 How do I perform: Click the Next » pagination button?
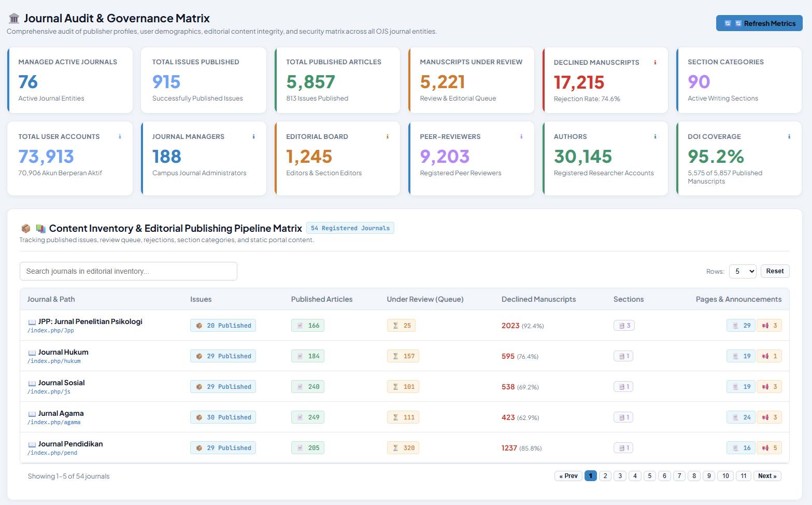click(767, 476)
